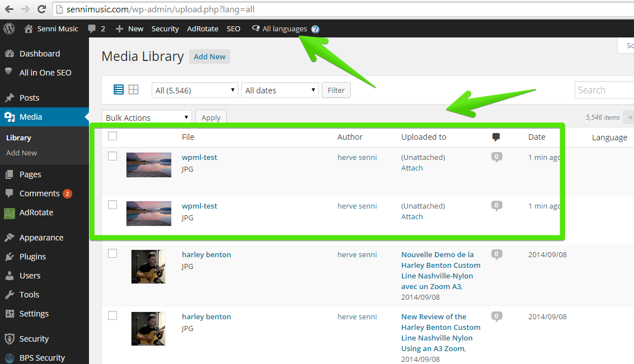This screenshot has width=634, height=364.
Task: Open 'Nouvelle Demo de la Harley Benton' post link
Action: pyautogui.click(x=441, y=270)
